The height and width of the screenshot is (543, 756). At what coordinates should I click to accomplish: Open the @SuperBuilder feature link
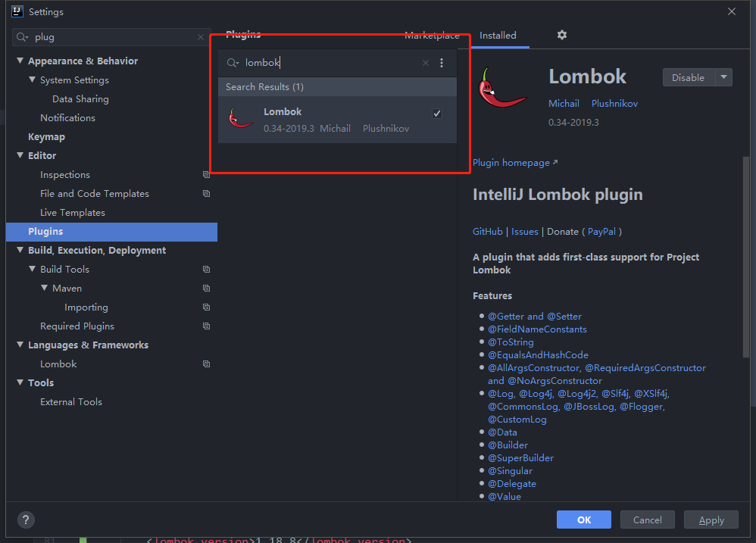coord(520,457)
